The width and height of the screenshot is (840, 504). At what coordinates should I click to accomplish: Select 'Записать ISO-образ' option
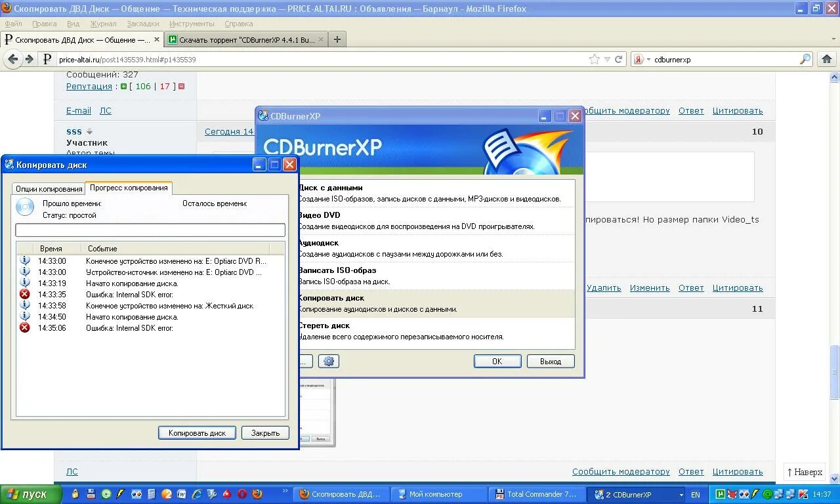[x=436, y=276]
